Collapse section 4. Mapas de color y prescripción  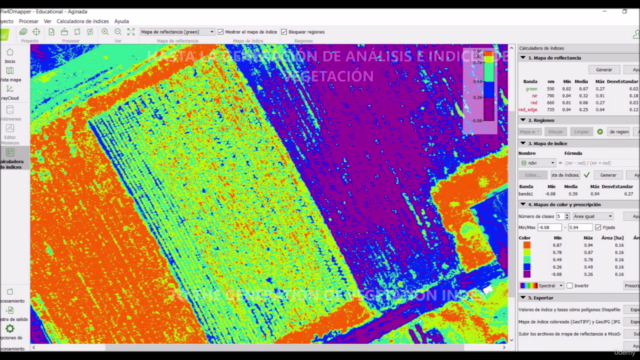(x=523, y=204)
